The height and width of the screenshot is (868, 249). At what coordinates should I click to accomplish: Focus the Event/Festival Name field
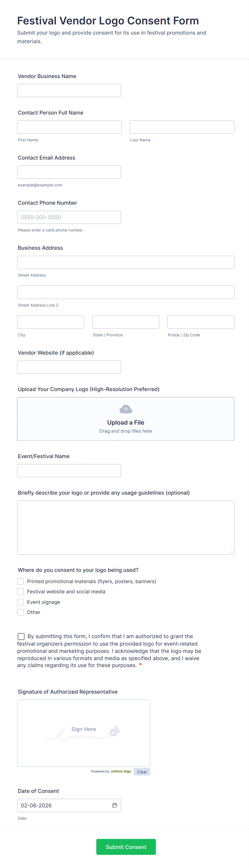[69, 471]
